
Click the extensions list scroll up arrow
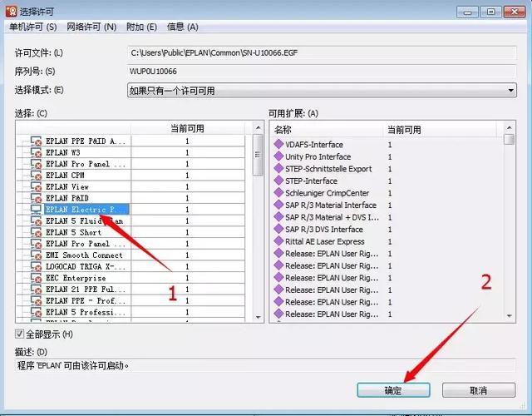[x=510, y=127]
